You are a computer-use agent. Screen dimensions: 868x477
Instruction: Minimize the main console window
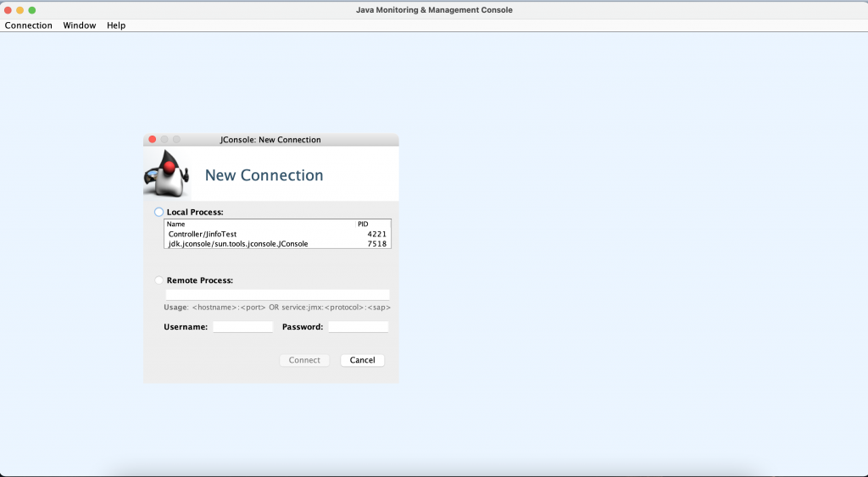tap(20, 10)
